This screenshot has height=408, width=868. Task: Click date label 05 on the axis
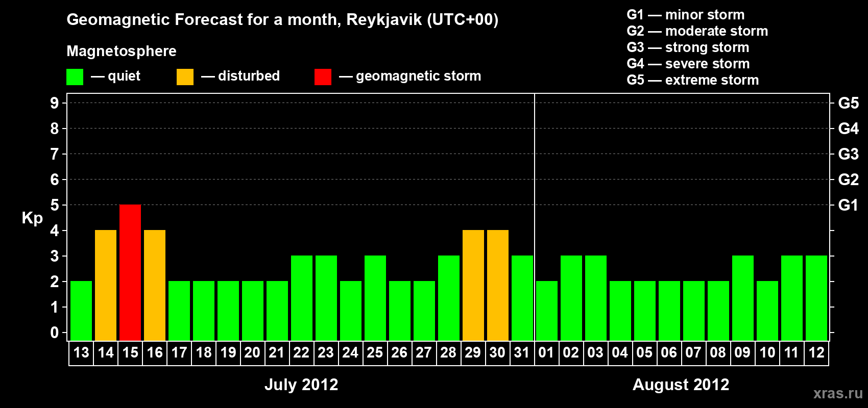[645, 352]
